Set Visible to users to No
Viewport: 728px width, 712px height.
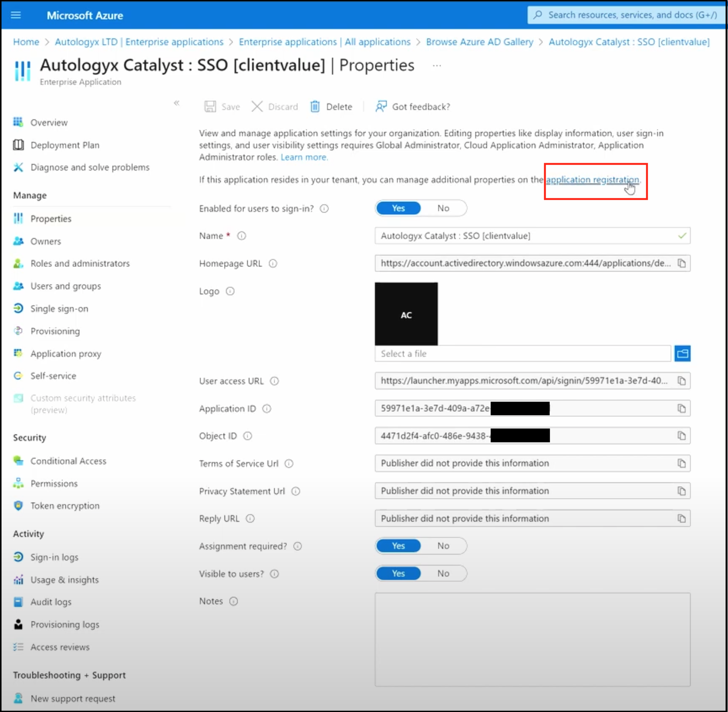444,574
